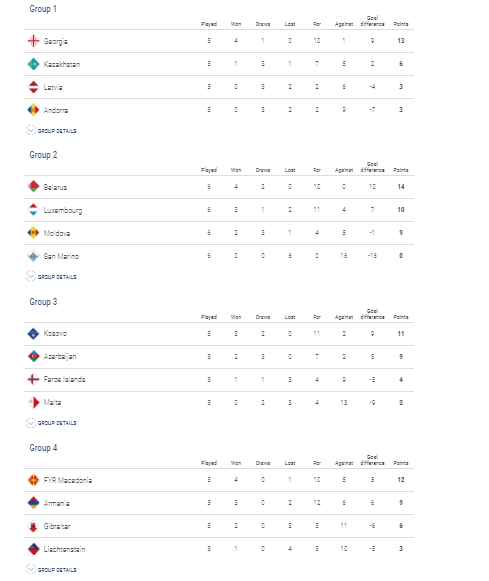The height and width of the screenshot is (581, 489).
Task: Open the Moldova team link
Action: click(57, 233)
